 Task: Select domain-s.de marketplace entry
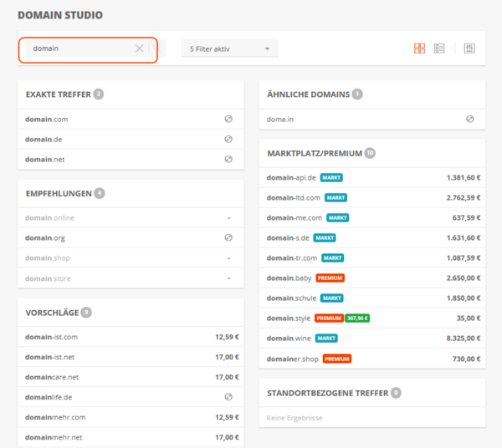[372, 238]
